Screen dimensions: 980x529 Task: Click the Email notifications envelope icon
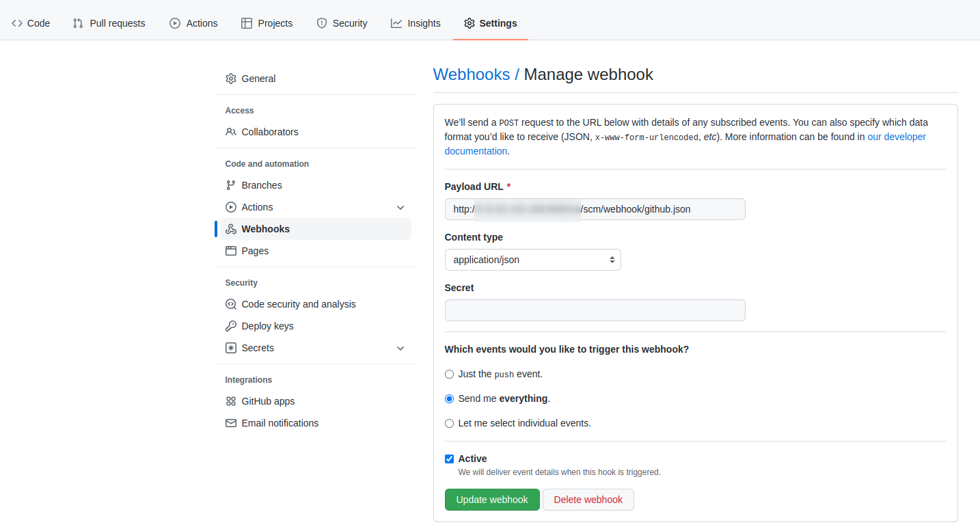pyautogui.click(x=231, y=423)
